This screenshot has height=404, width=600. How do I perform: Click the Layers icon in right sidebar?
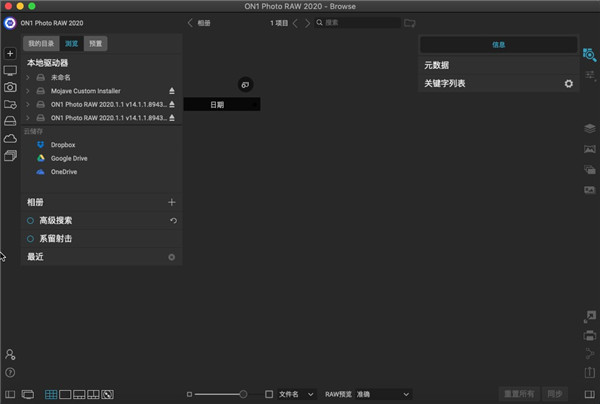point(590,129)
